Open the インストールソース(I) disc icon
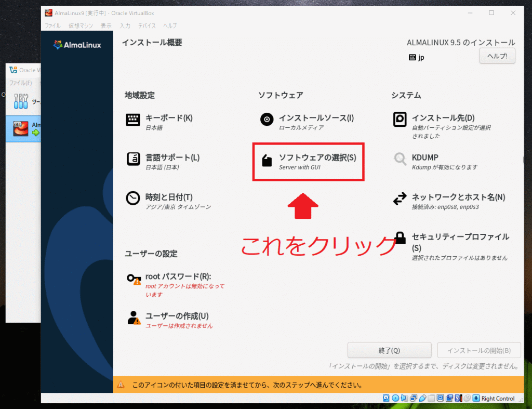Viewport: 532px width, 409px height. click(x=267, y=120)
